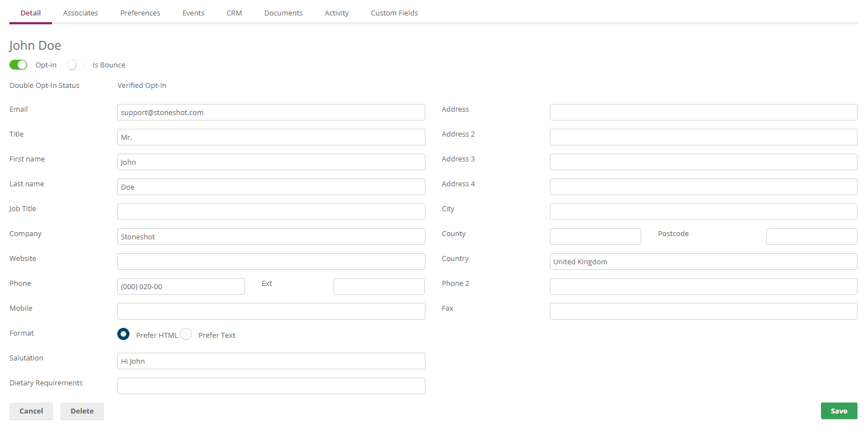Open the Documents tab
The height and width of the screenshot is (434, 868).
tap(283, 13)
